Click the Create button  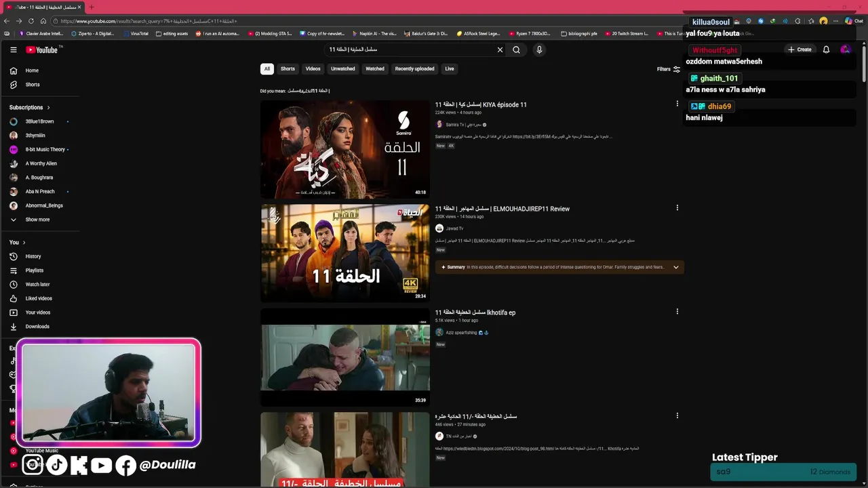(800, 49)
